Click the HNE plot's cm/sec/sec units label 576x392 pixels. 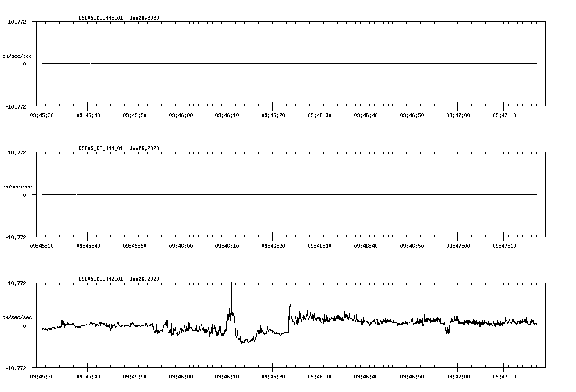(17, 56)
